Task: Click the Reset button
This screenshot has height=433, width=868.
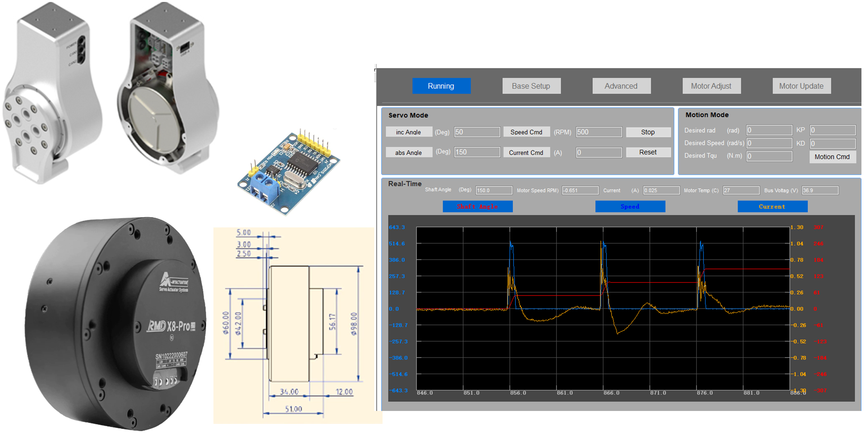Action: (648, 152)
